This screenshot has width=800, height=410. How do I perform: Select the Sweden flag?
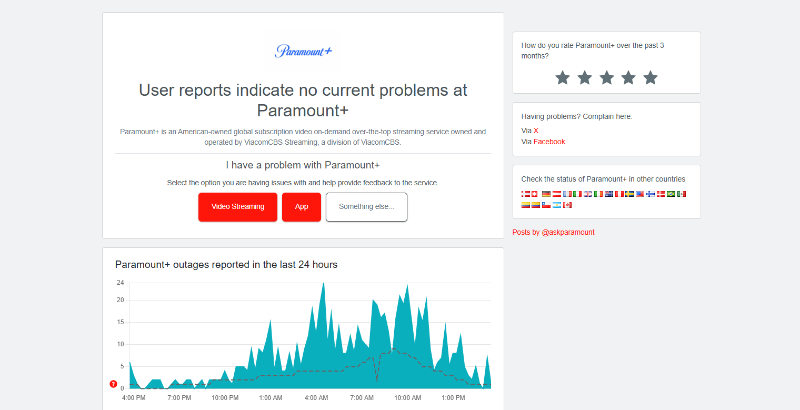click(x=630, y=194)
